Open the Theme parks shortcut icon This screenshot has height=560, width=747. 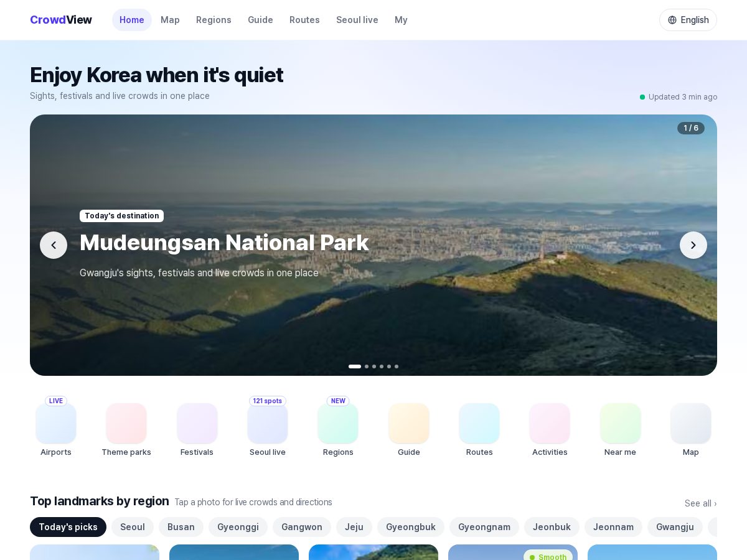pos(126,423)
